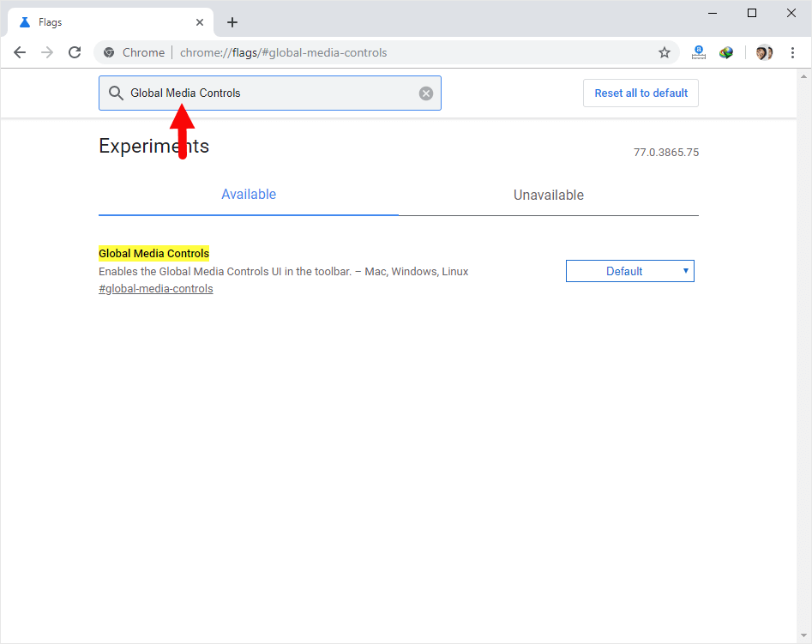Screen dimensions: 812x644
Task: Click the magnifier icon in search box
Action: point(116,93)
